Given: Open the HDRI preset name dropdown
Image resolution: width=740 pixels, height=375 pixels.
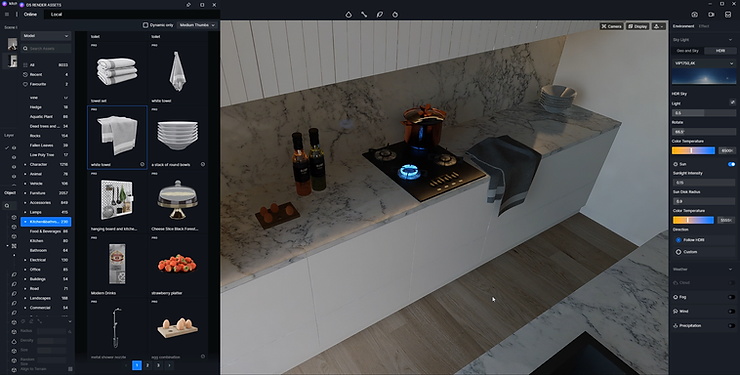Looking at the screenshot, I should [704, 63].
